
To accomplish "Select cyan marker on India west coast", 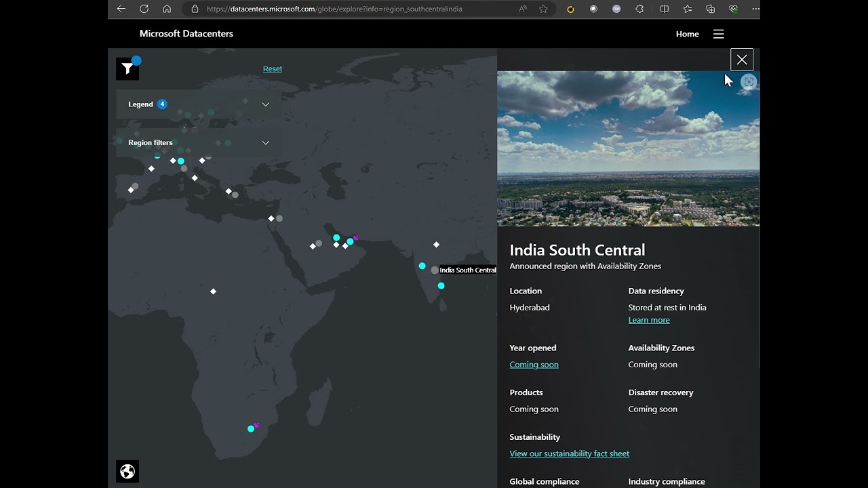I will pos(422,266).
